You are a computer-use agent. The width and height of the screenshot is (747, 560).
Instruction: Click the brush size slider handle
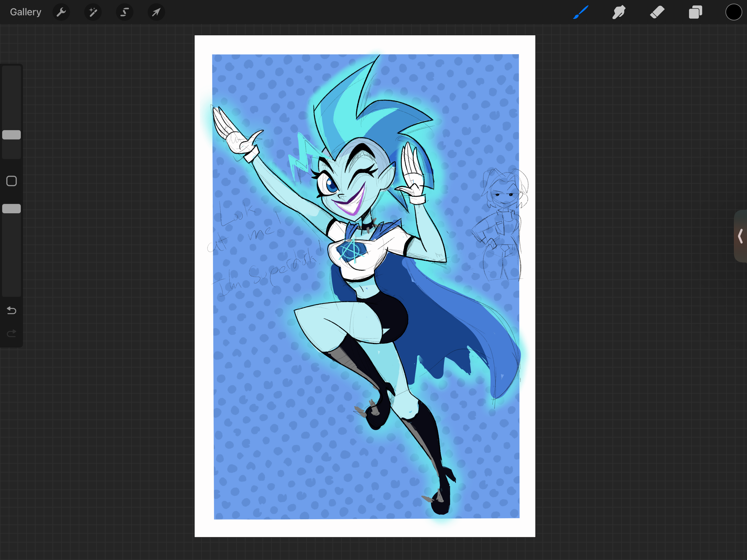pyautogui.click(x=11, y=135)
